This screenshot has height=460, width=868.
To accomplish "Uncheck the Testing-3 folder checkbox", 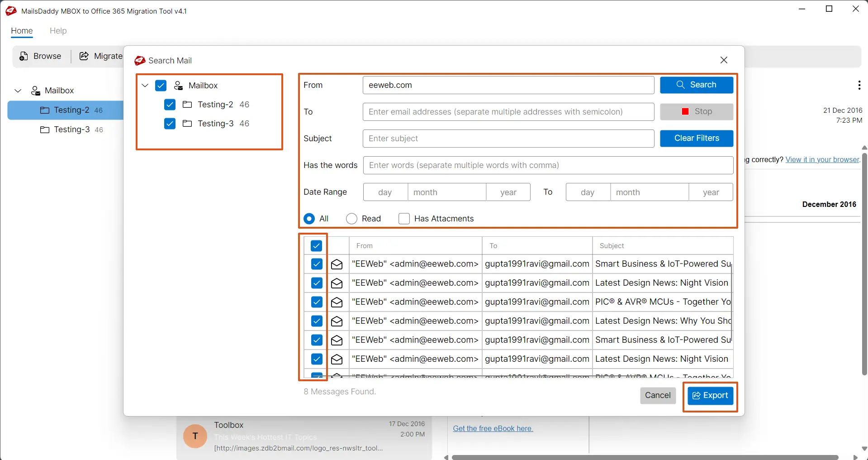I will point(169,124).
